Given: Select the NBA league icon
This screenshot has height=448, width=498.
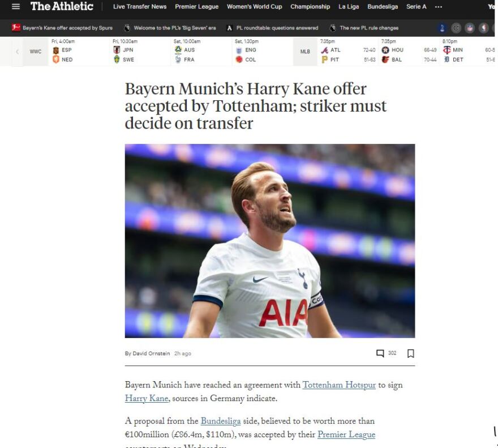Looking at the screenshot, I should pyautogui.click(x=483, y=28).
